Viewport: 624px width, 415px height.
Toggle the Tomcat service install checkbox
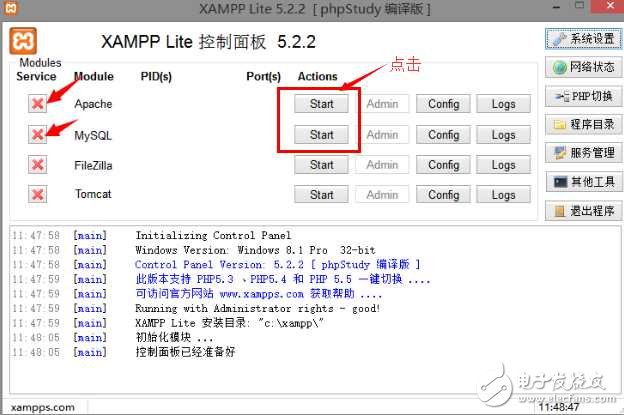38,195
